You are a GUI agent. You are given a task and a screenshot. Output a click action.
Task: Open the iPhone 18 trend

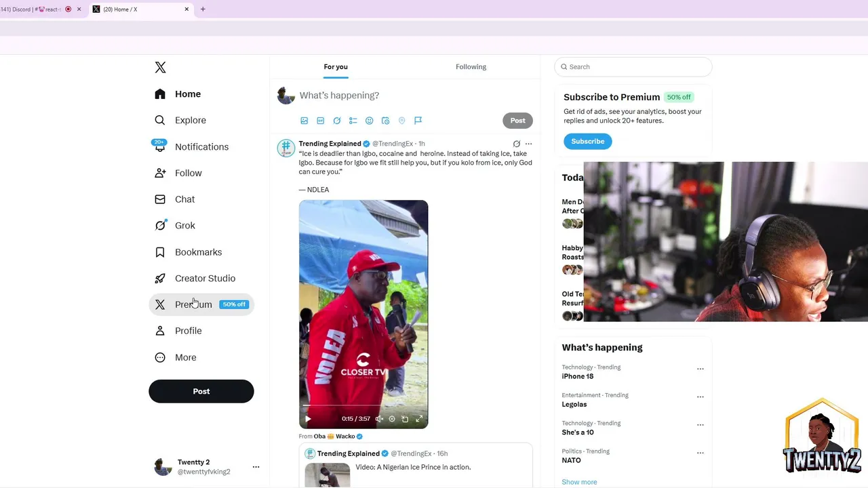tap(578, 376)
